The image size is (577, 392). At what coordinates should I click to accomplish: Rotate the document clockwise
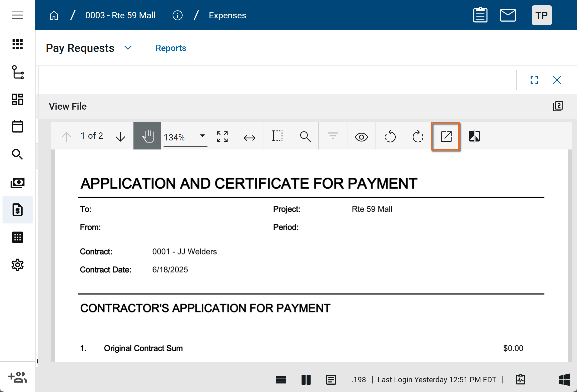pos(418,137)
